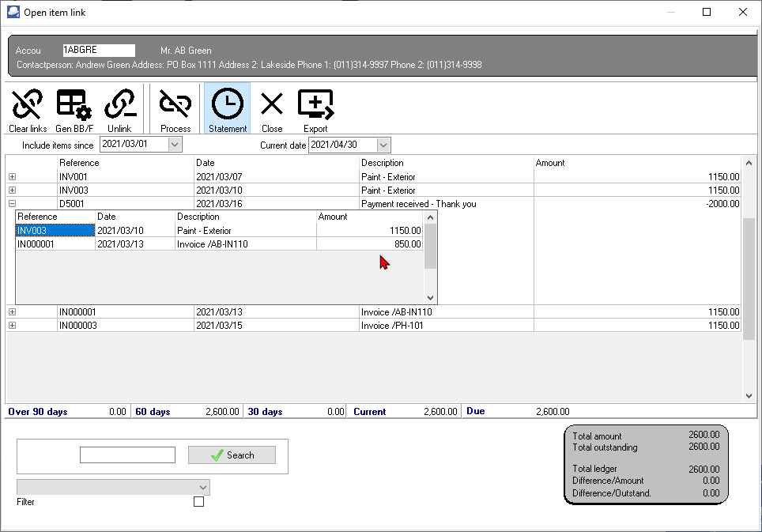Click the account code field 1ABGRE
762x532 pixels.
99,50
